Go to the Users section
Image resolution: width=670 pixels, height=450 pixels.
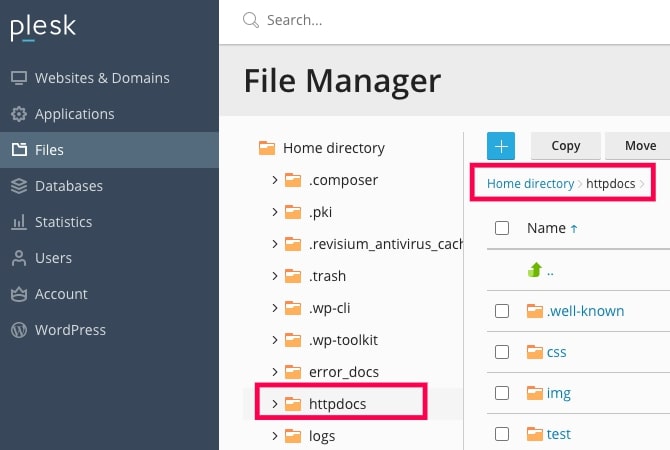tap(53, 258)
